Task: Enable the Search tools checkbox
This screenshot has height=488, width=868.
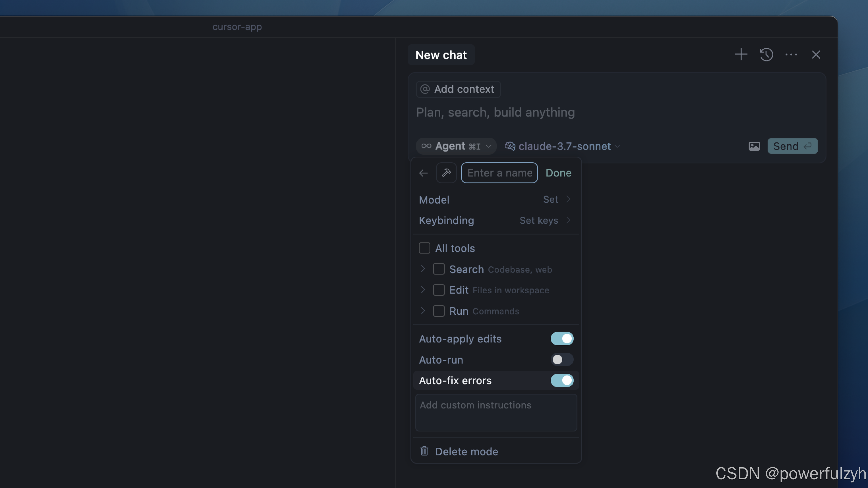Action: (438, 269)
